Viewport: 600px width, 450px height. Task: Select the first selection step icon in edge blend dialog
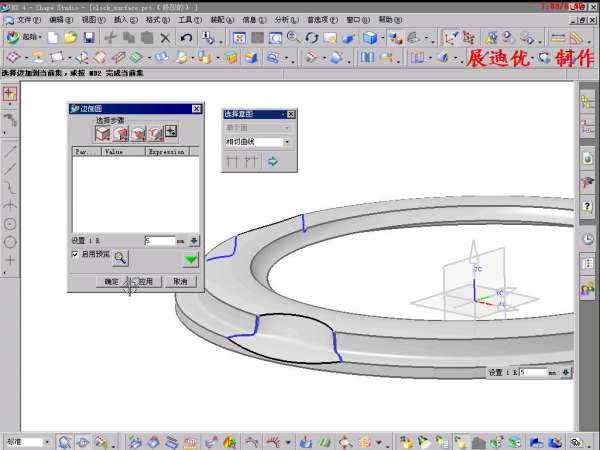point(102,133)
